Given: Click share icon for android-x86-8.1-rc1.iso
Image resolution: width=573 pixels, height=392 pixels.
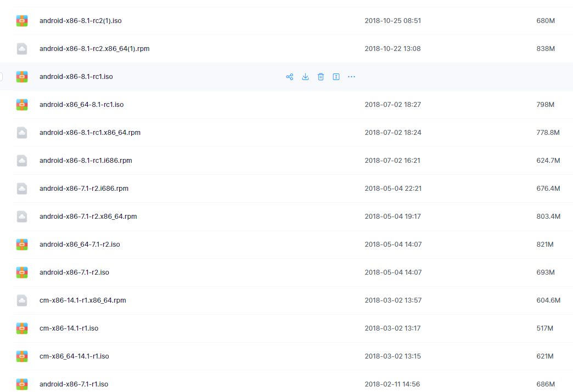Looking at the screenshot, I should click(x=289, y=77).
